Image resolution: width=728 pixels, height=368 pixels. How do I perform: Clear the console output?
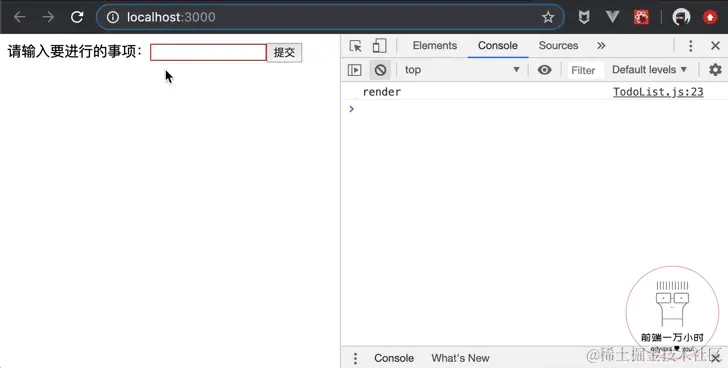pos(380,70)
